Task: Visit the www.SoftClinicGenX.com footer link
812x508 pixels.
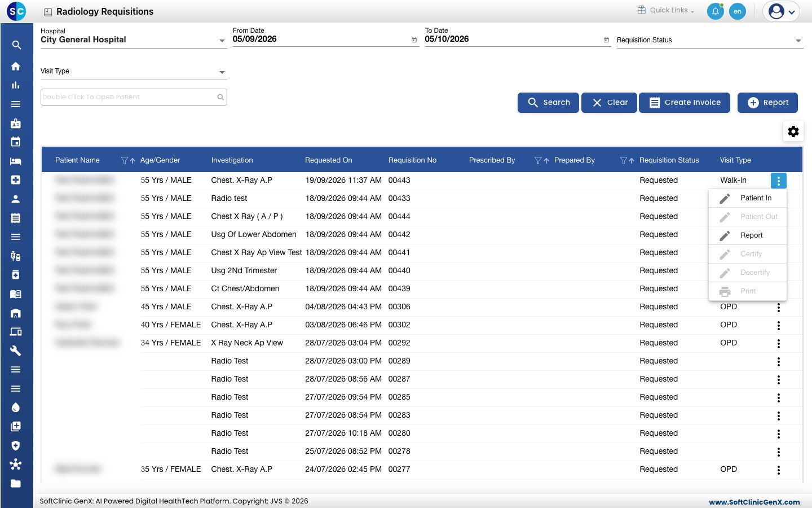Action: pos(754,502)
